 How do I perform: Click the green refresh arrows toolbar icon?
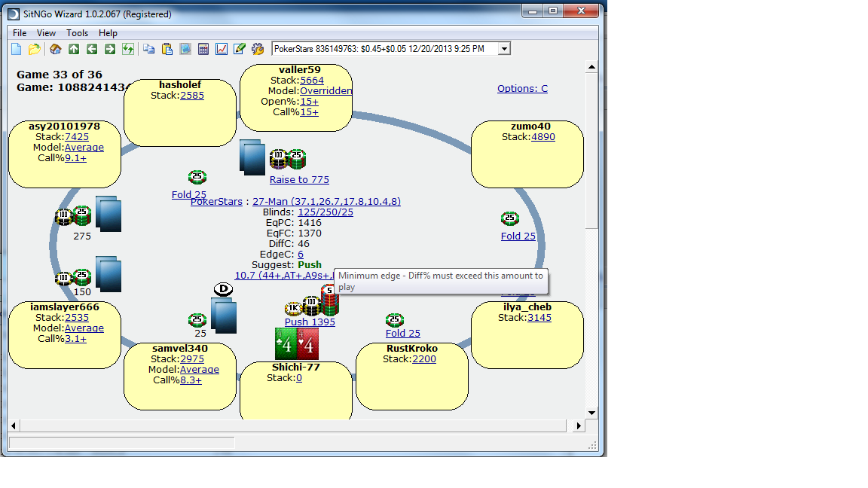coord(128,49)
